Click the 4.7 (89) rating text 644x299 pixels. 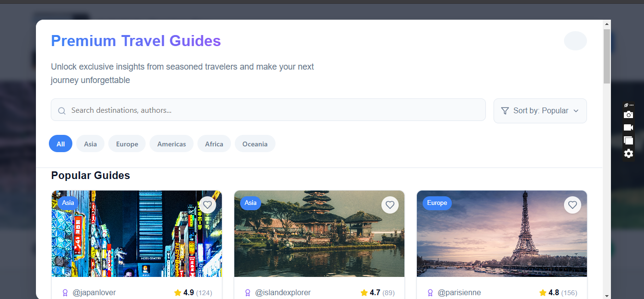click(382, 293)
